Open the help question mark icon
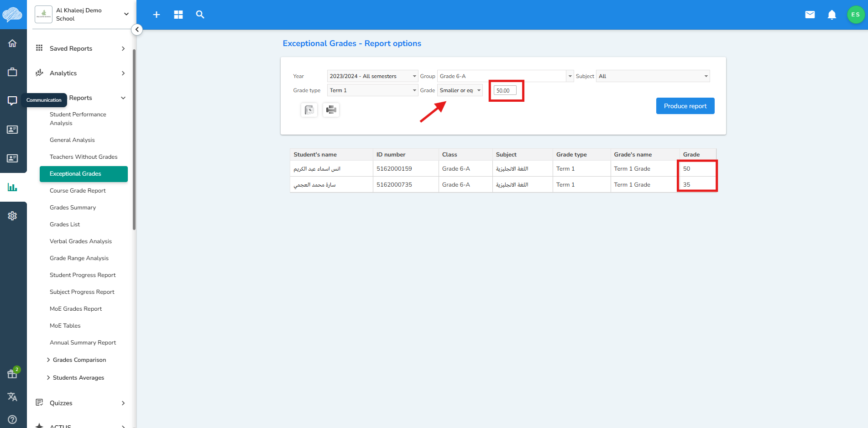The image size is (868, 428). [12, 419]
